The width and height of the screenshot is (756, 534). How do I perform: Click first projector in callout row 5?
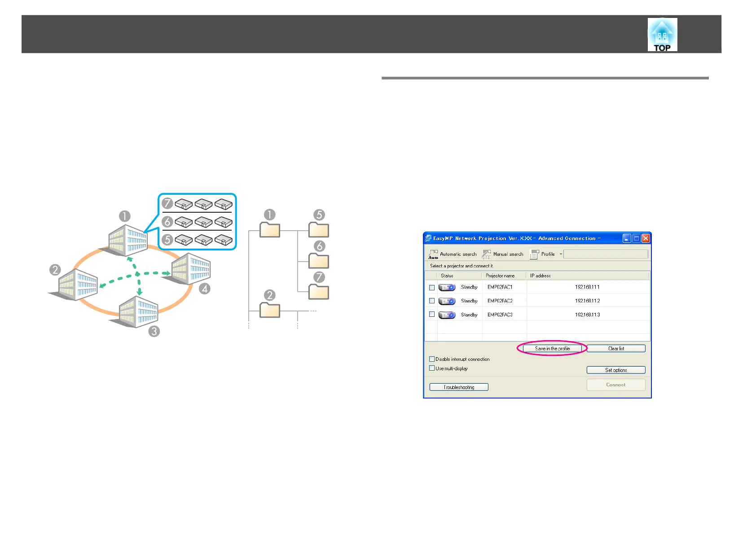point(184,240)
